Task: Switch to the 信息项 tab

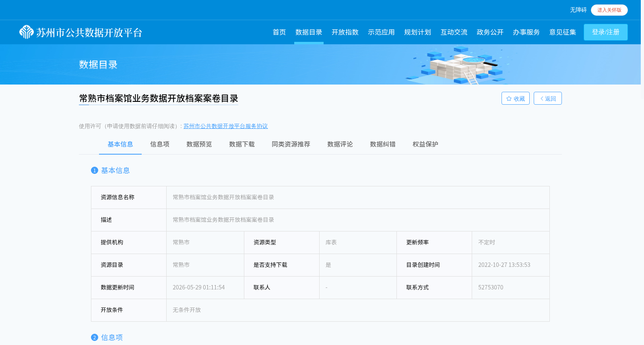Action: 160,144
